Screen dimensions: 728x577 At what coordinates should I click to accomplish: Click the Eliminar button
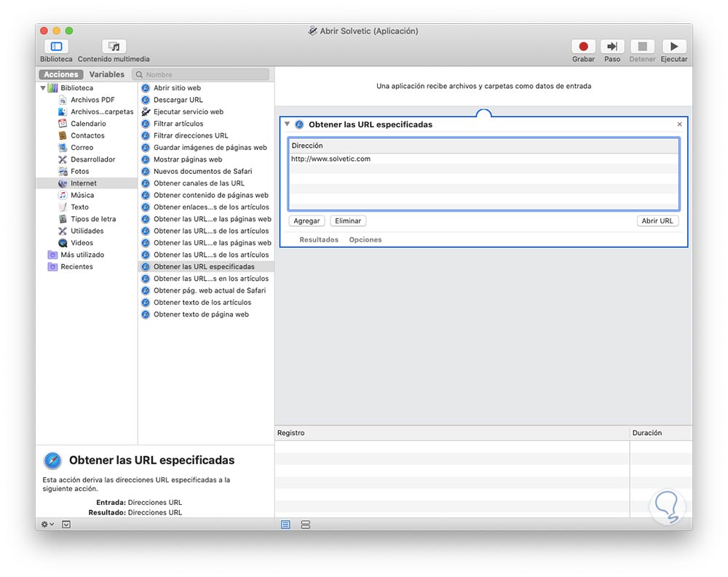click(x=348, y=221)
